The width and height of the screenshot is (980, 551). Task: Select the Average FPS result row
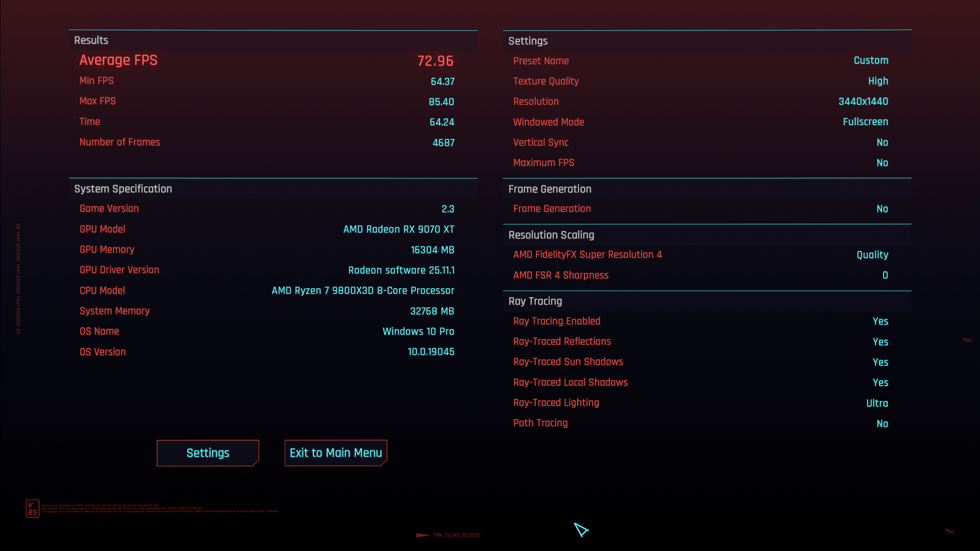coord(118,60)
